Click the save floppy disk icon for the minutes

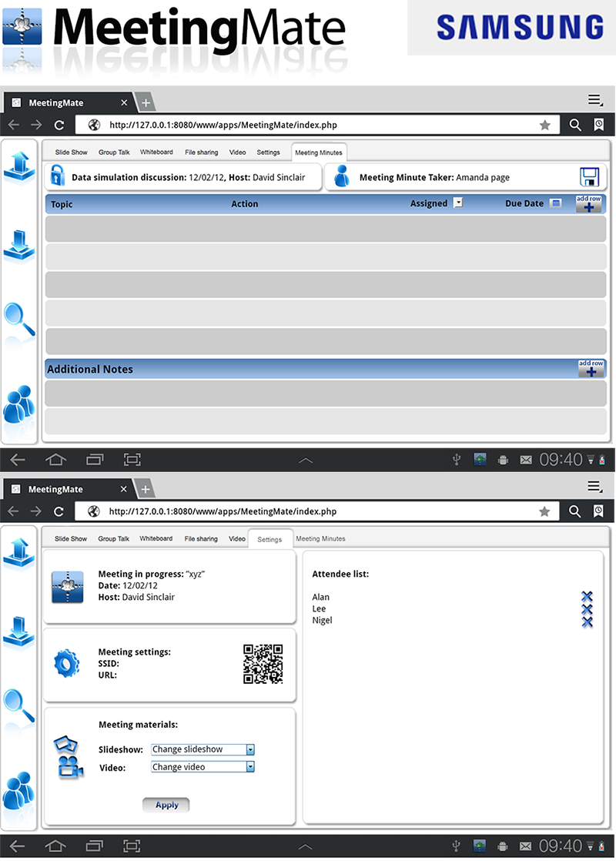click(x=589, y=177)
